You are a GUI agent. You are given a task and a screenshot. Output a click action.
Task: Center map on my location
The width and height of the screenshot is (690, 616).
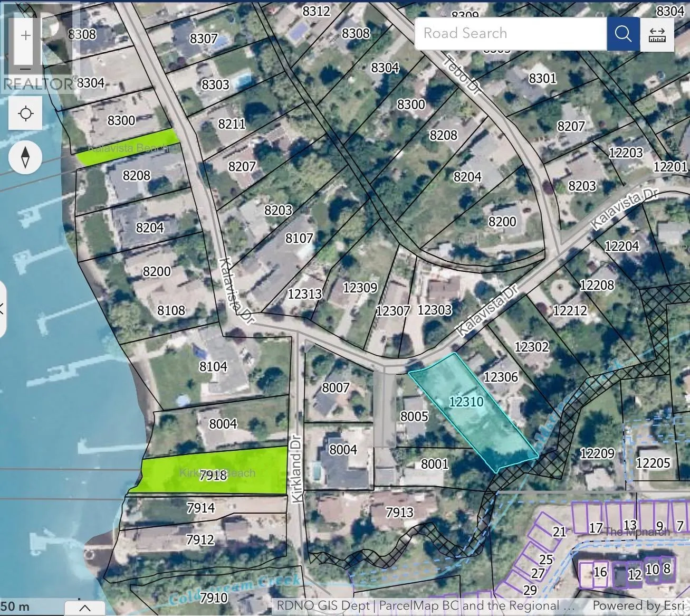[25, 113]
